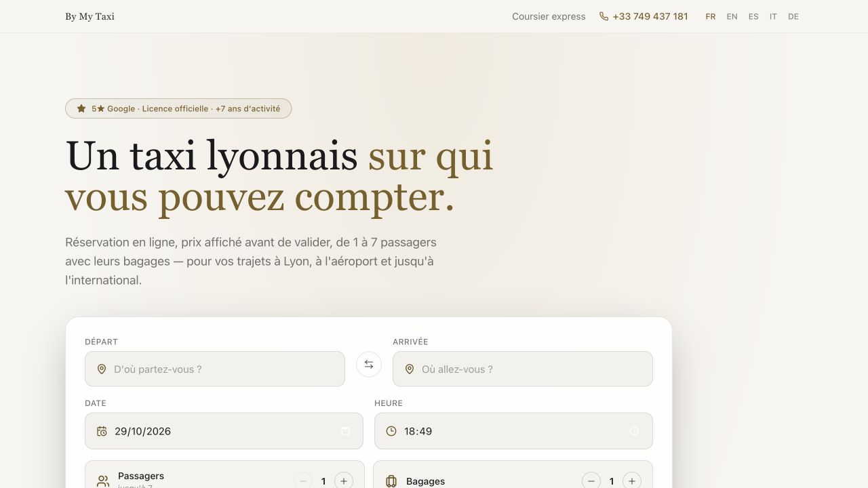Screen dimensions: 868x488
Task: Click the date value 29/10/2026
Action: coord(142,431)
